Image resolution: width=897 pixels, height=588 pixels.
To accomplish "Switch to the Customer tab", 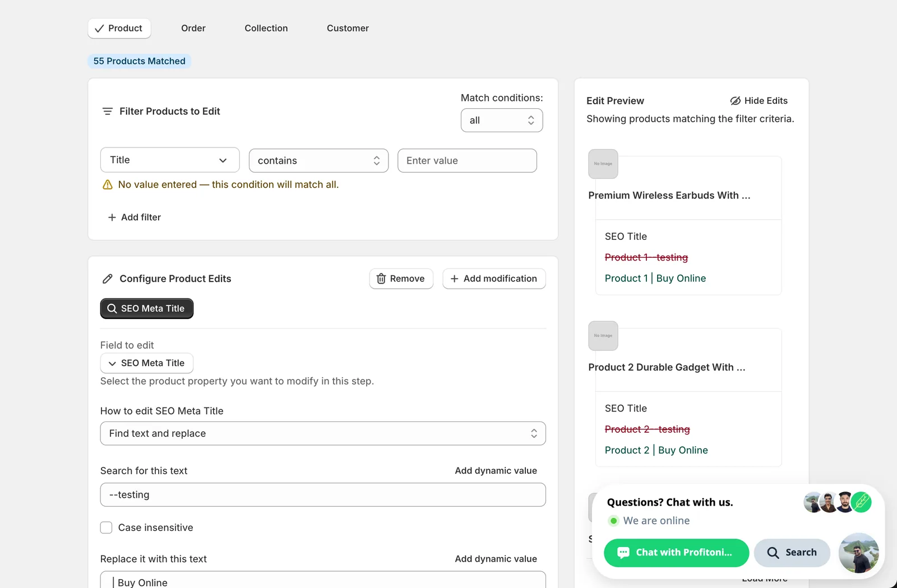I will pos(348,28).
